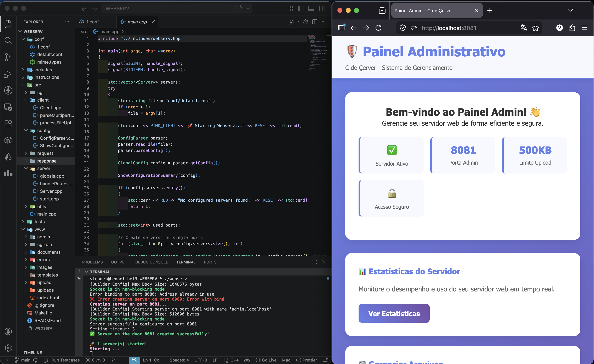The height and width of the screenshot is (364, 594).
Task: Click the split editor right icon
Action: pos(315,22)
